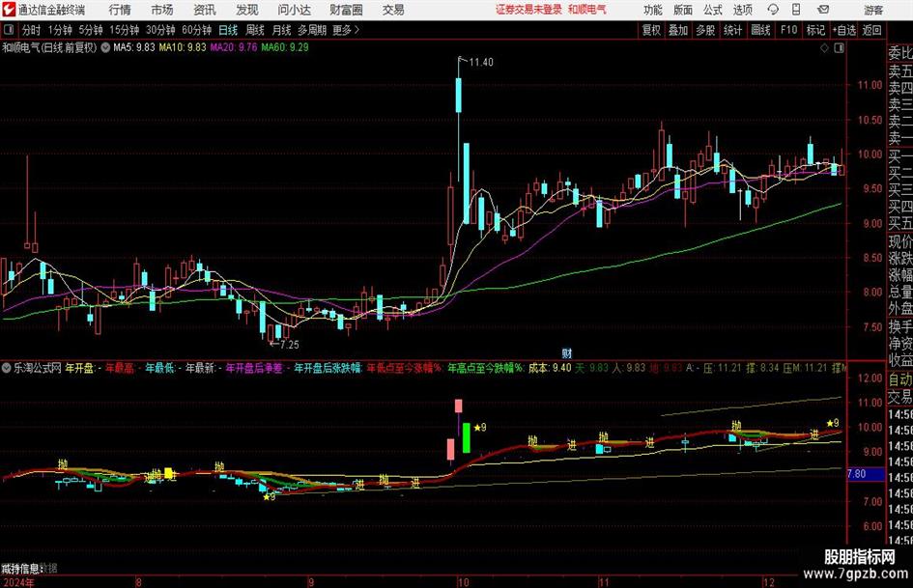The width and height of the screenshot is (913, 588).
Task: Open the 画线 drawing tools
Action: pos(760,30)
